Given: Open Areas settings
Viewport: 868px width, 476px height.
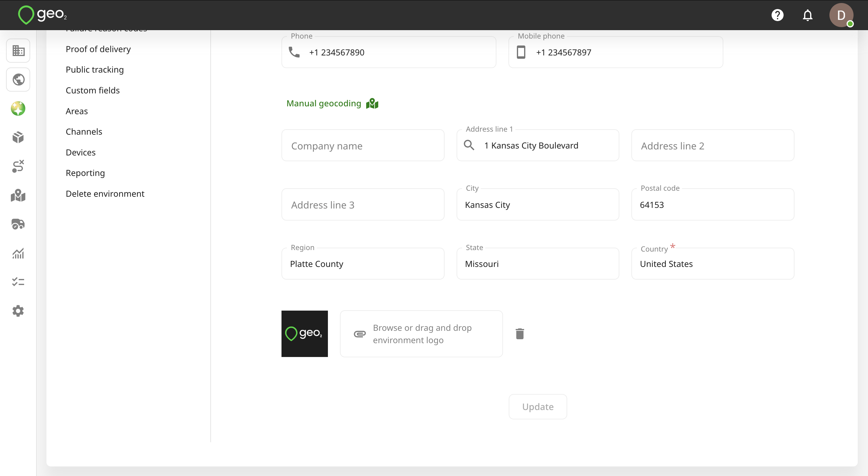Looking at the screenshot, I should pyautogui.click(x=77, y=111).
